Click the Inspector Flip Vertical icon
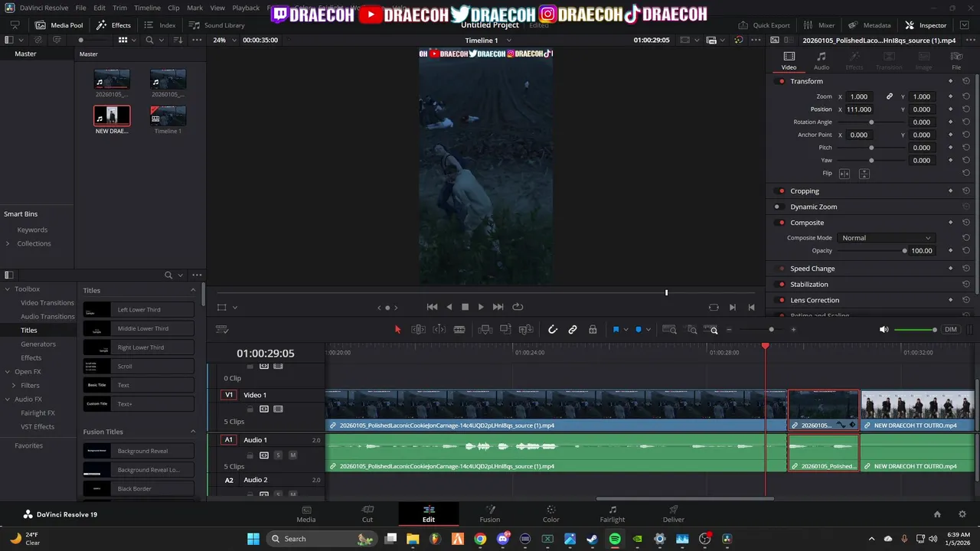This screenshot has height=551, width=980. 864,174
